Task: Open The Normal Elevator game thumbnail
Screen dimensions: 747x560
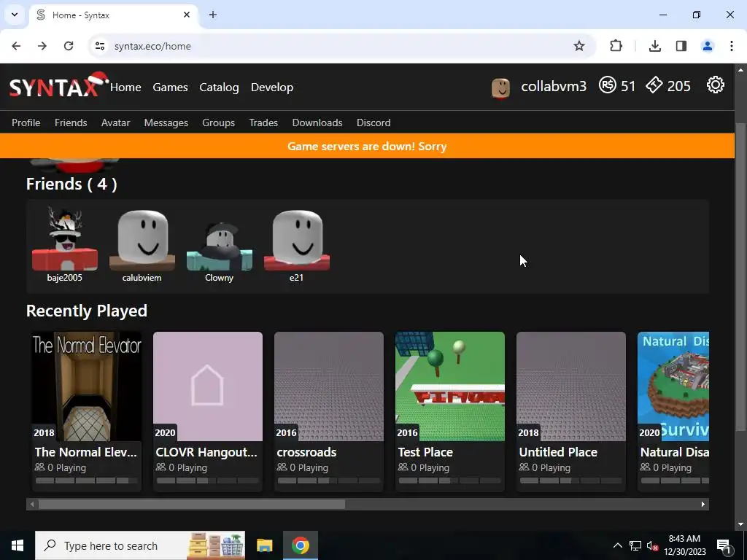Action: point(87,386)
